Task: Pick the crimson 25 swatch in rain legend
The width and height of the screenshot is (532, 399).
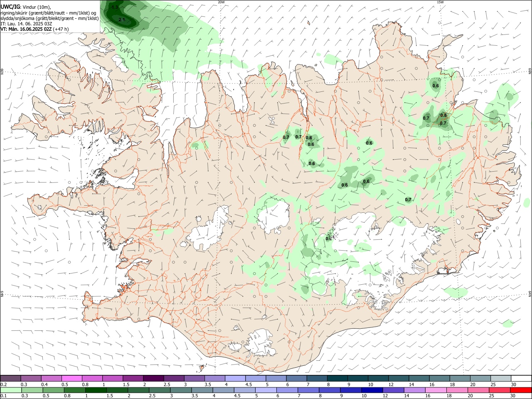Action: point(501,390)
